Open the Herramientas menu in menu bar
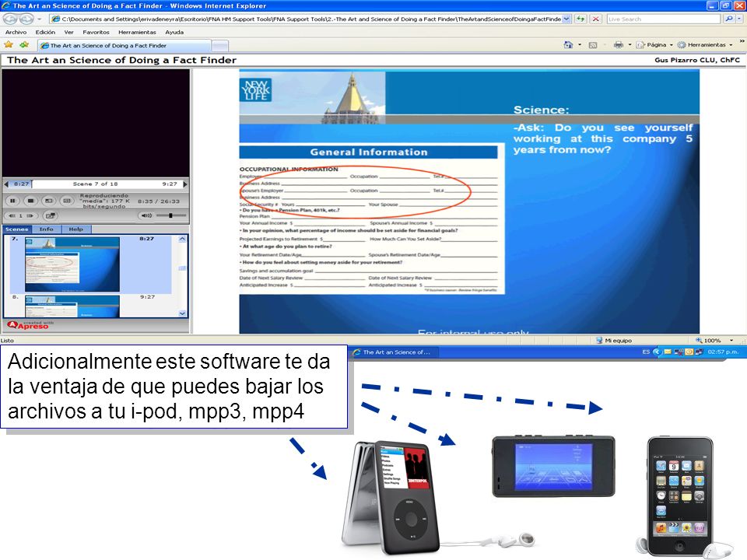The height and width of the screenshot is (560, 747). 137,32
